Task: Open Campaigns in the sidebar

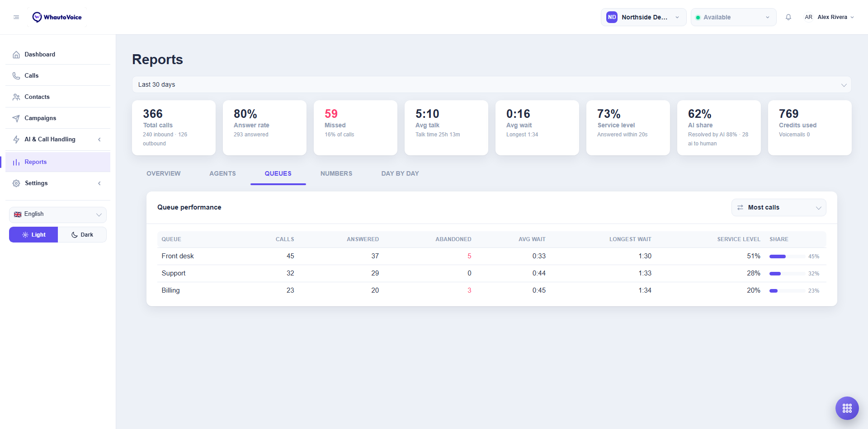Action: (58, 118)
